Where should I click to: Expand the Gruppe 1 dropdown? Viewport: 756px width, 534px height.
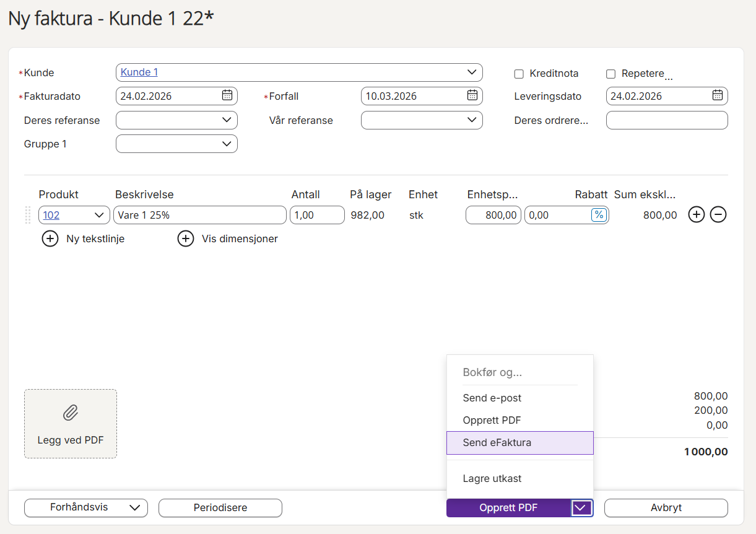click(176, 144)
